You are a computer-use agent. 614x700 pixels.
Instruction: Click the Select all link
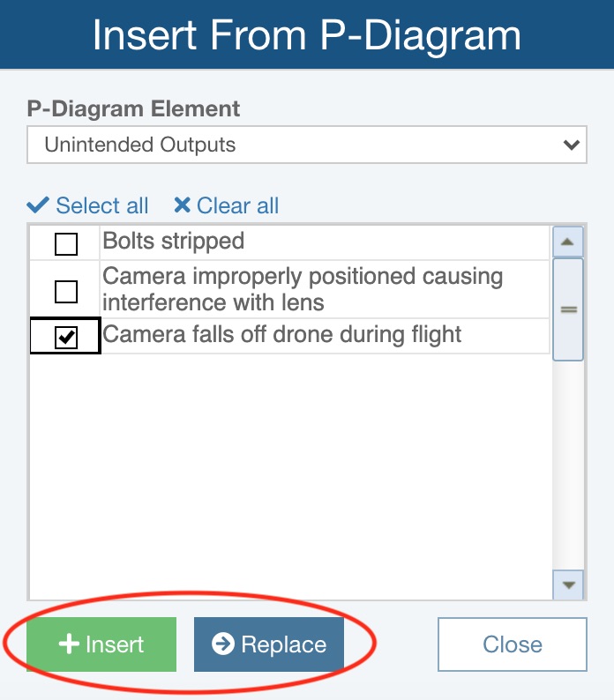(x=101, y=205)
